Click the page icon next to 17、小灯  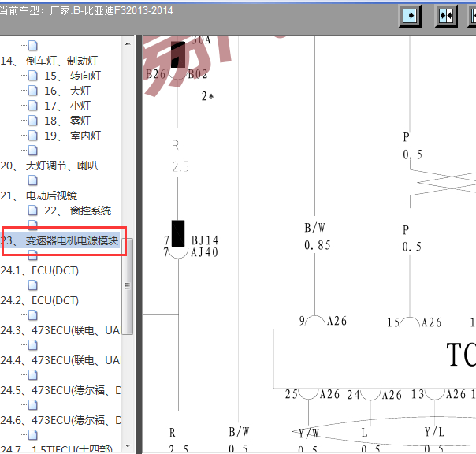tap(33, 106)
